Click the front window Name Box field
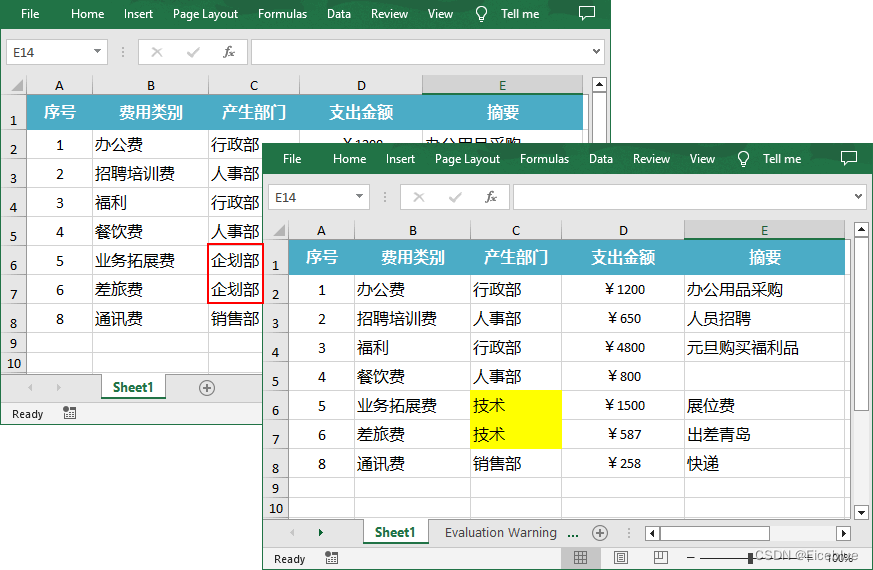The width and height of the screenshot is (873, 570). click(312, 197)
